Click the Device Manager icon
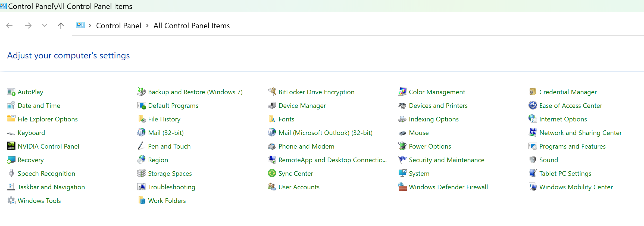This screenshot has width=644, height=226. point(272,106)
